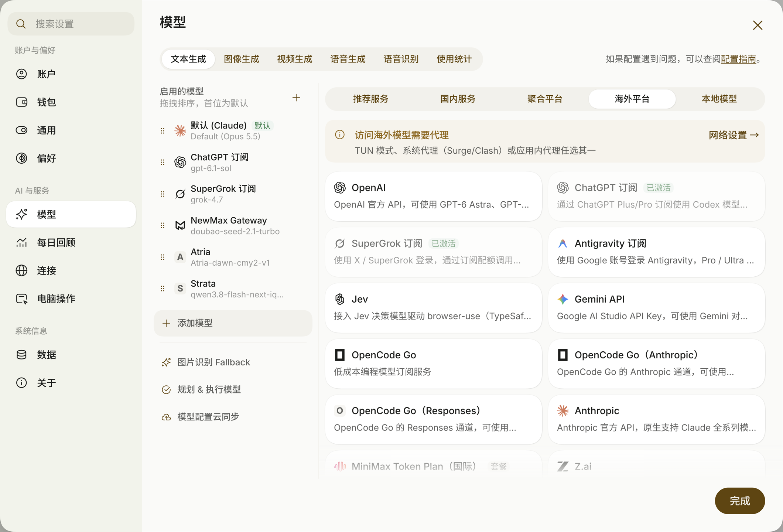Open the OpenCode Go（Responses）card
This screenshot has height=532, width=783.
[x=434, y=419]
